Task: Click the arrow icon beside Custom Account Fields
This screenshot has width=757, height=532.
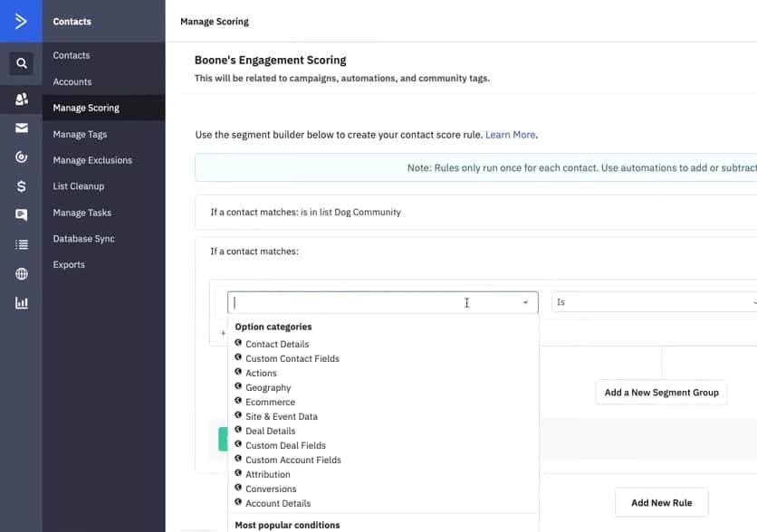Action: [238, 458]
